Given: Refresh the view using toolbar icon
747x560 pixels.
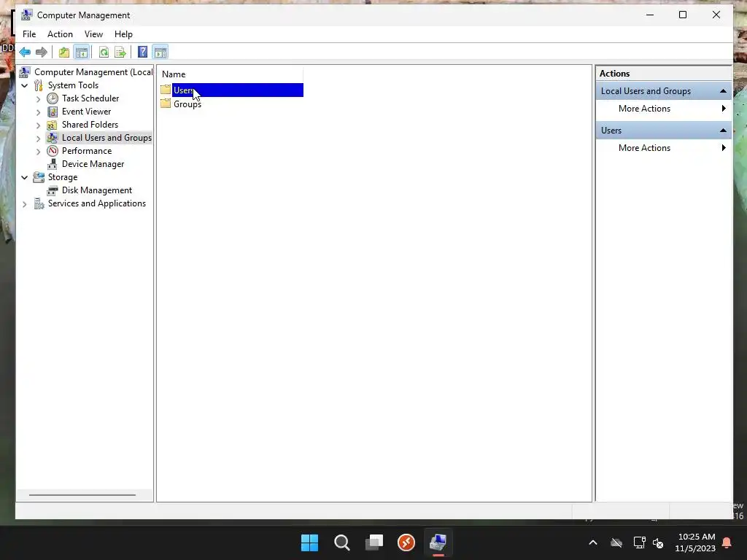Looking at the screenshot, I should pyautogui.click(x=104, y=52).
